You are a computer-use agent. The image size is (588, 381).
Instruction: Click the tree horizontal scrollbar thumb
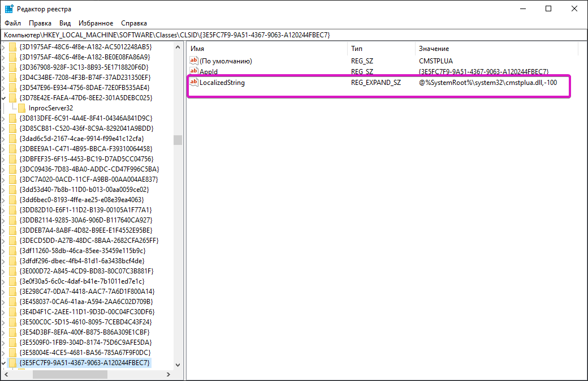[70, 374]
